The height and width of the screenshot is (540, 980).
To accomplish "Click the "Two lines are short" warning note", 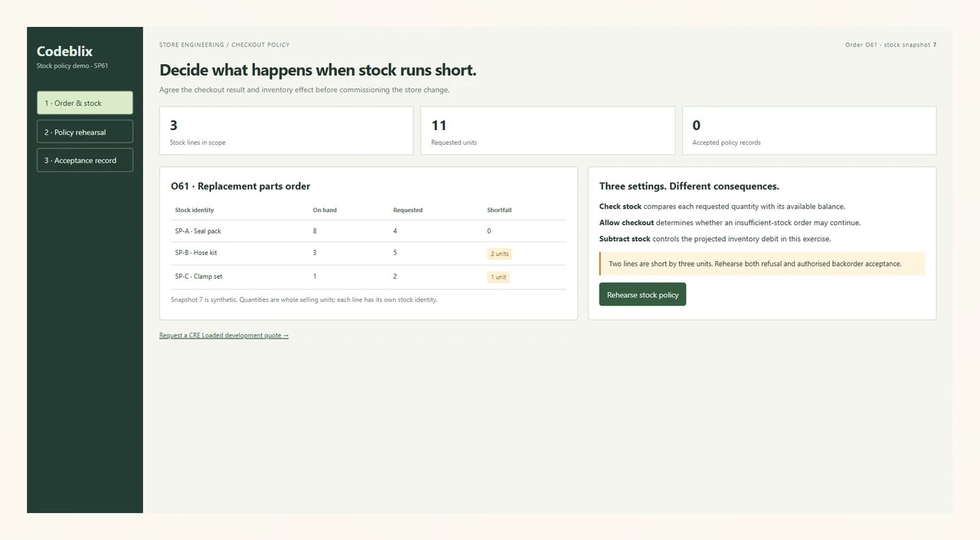I will (x=763, y=263).
